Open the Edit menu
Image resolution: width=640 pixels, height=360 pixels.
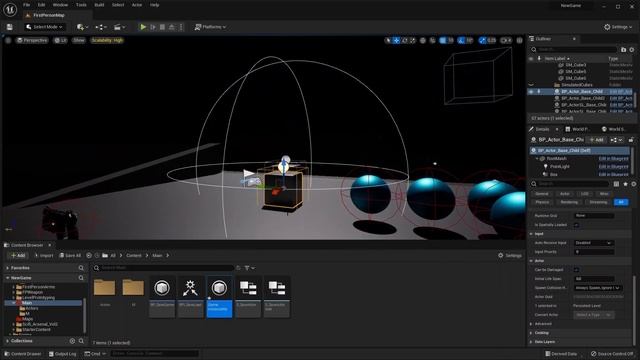point(41,5)
